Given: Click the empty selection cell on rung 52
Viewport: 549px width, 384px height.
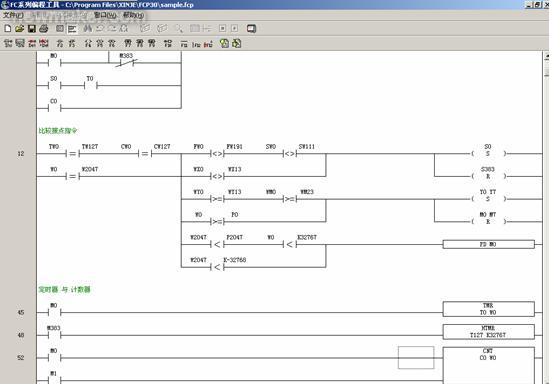Looking at the screenshot, I should [416, 358].
